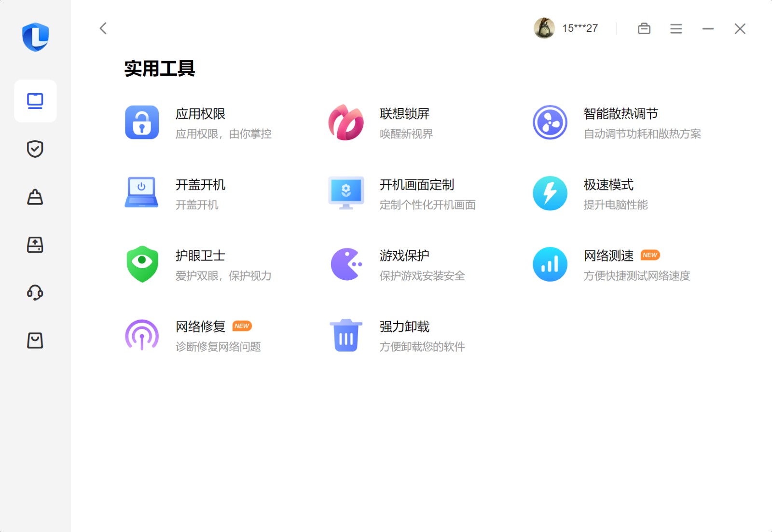Open the driver upload icon in sidebar

click(35, 245)
